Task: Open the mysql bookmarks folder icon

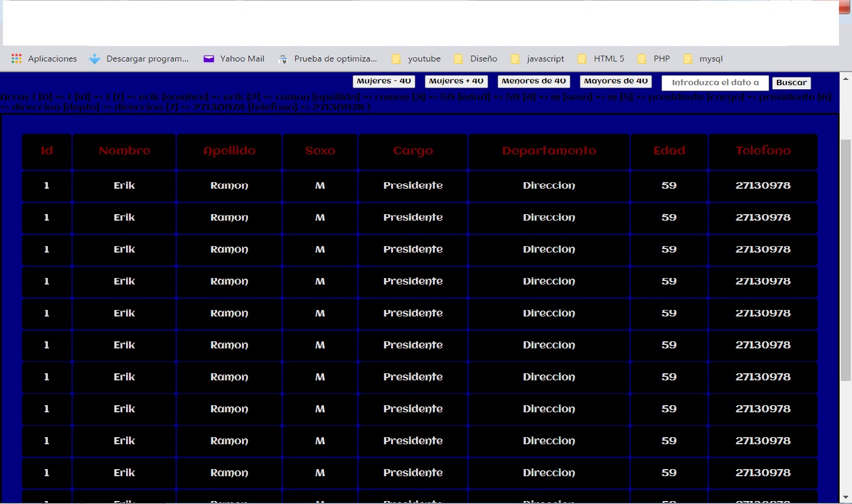Action: (688, 59)
